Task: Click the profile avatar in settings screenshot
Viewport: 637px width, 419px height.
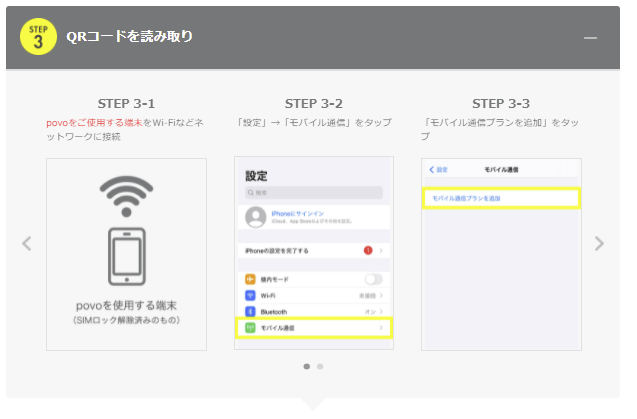Action: (254, 218)
